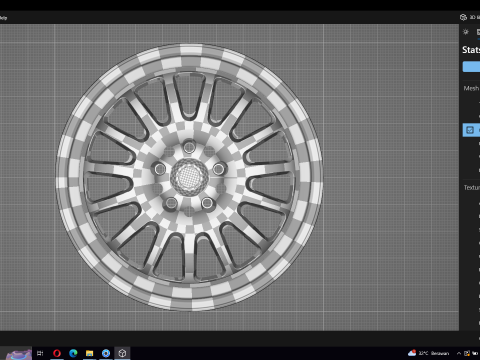Open Microsoft Edge from the taskbar
This screenshot has height=360, width=480.
(x=73, y=353)
